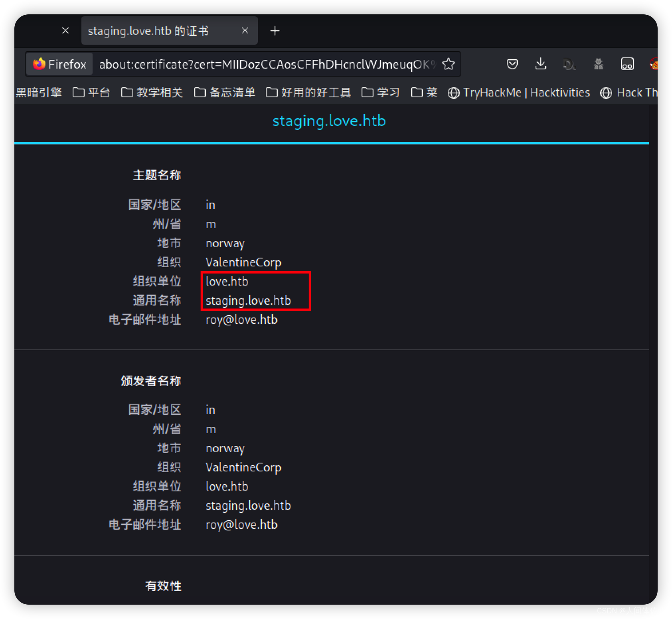The width and height of the screenshot is (672, 619).
Task: Open the 黑暗引擎 bookmark
Action: [38, 93]
